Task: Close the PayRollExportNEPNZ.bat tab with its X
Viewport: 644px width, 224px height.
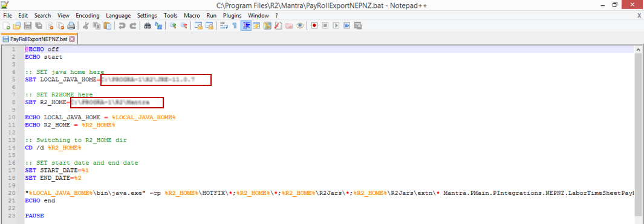Action: [x=72, y=39]
